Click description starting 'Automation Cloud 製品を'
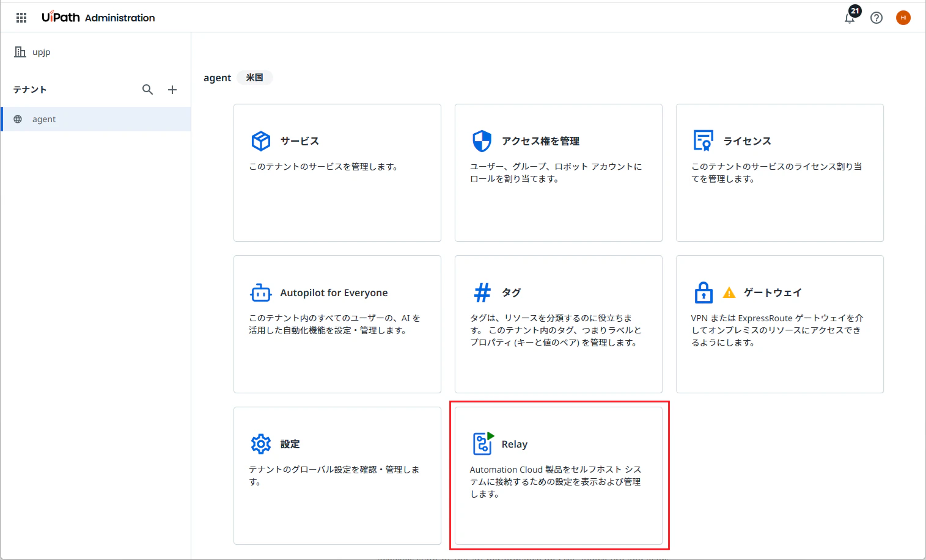This screenshot has height=560, width=926. point(556,482)
